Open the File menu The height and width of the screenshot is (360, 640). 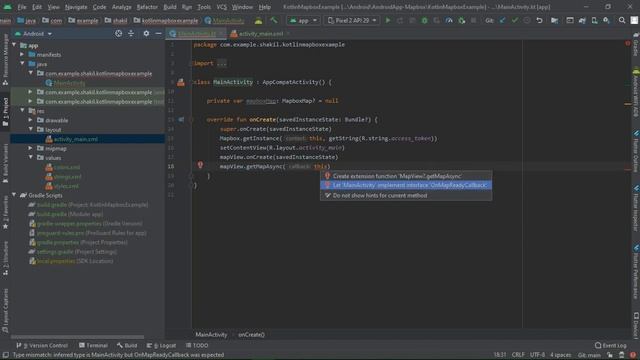pyautogui.click(x=22, y=7)
